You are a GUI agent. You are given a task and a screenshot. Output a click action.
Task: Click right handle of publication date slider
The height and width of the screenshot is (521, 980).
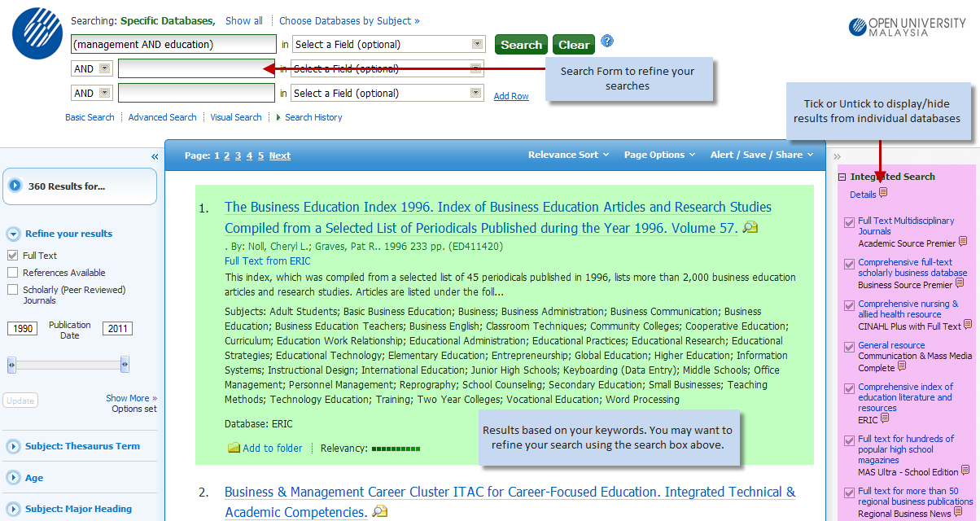coord(125,366)
